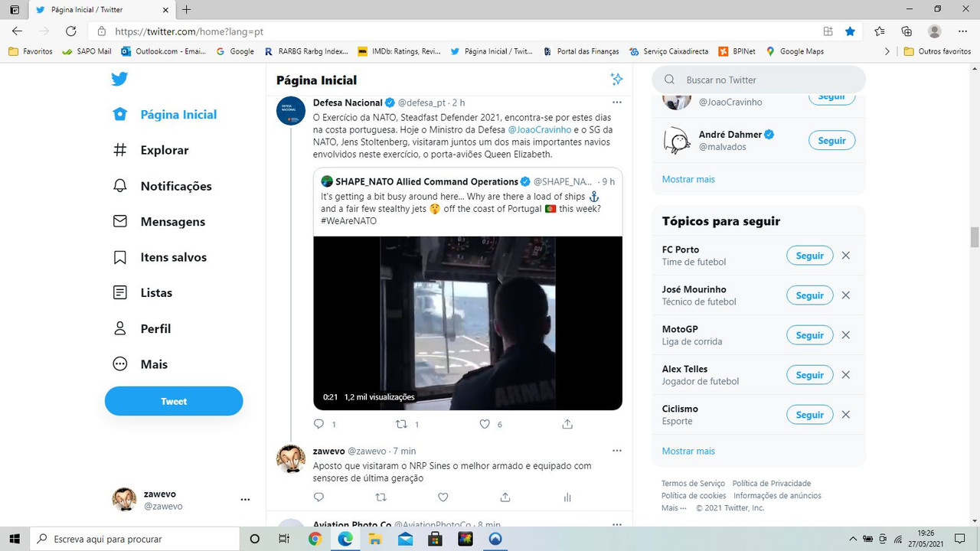
Task: Click the Twitter bird logo
Action: point(119,79)
